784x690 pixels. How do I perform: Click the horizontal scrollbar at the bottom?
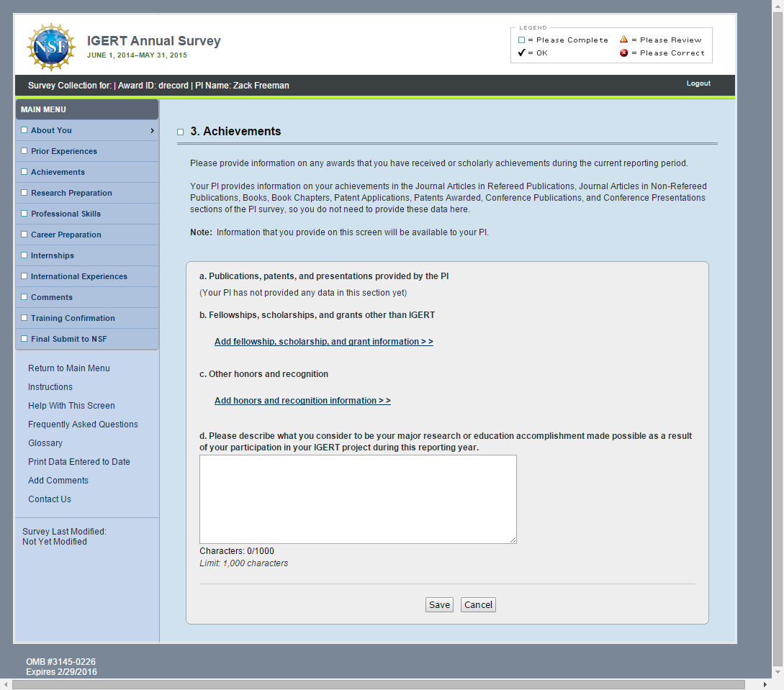click(379, 684)
